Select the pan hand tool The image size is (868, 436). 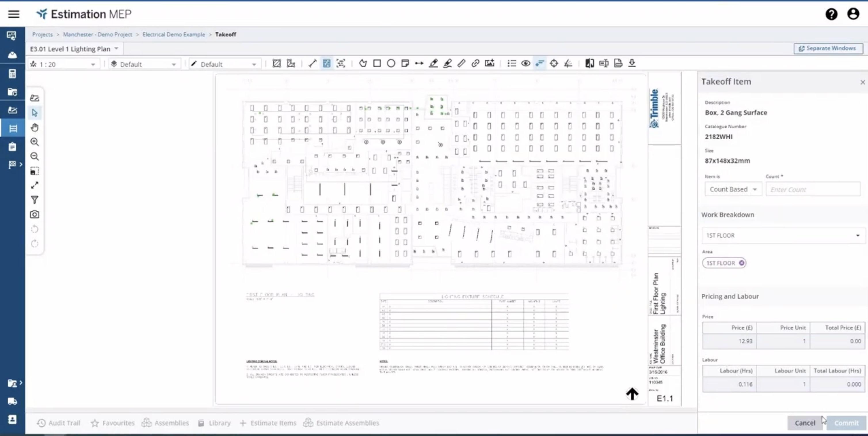point(34,128)
